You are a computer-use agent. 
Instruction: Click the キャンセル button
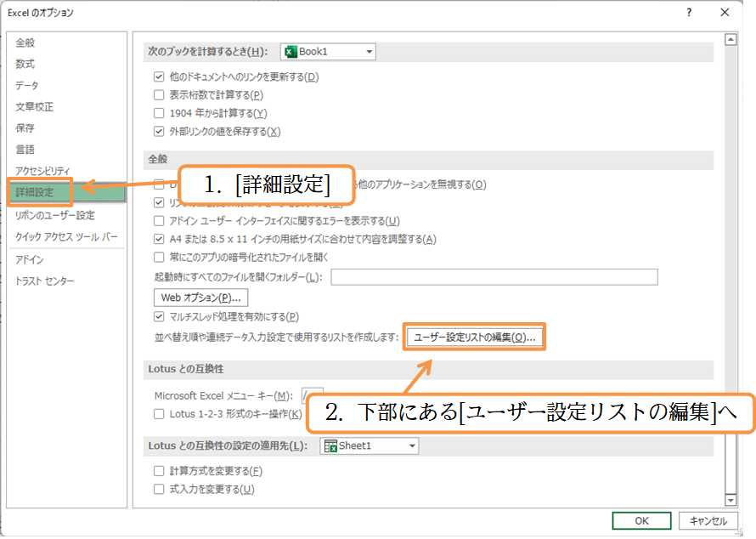[x=708, y=521]
